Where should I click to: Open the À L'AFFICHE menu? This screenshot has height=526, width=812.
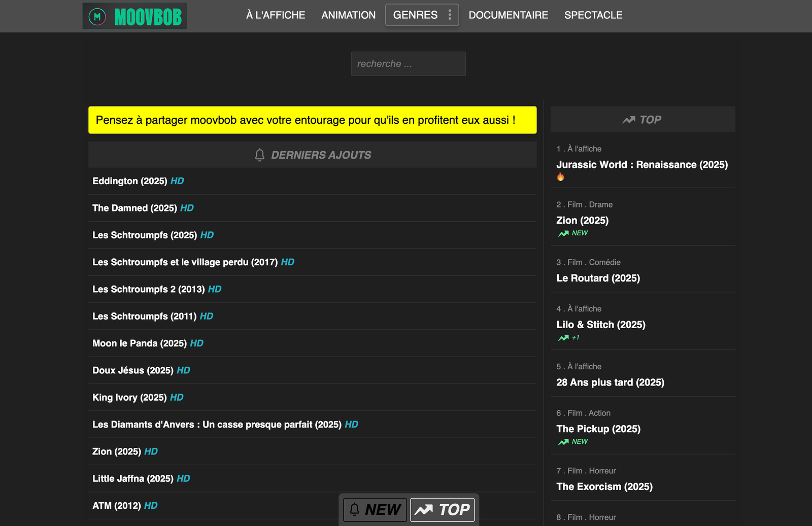point(276,15)
